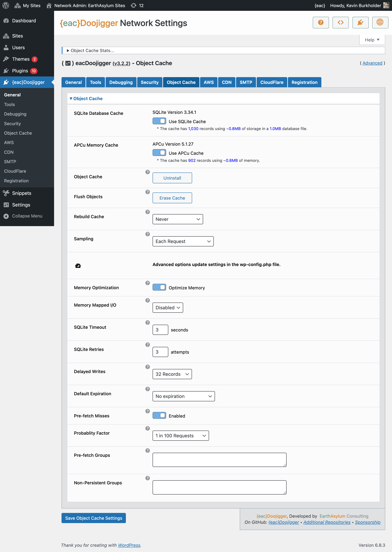
Task: Open the WordPress logo menu in admin bar
Action: coord(6,5)
